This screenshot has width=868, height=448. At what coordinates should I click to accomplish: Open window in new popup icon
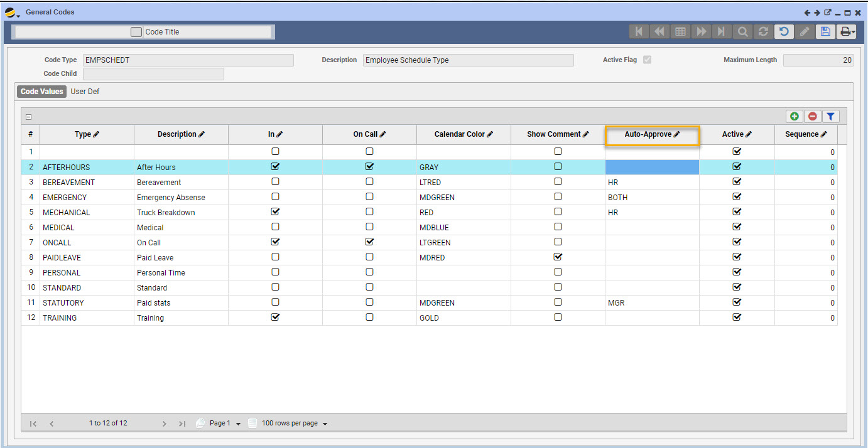[x=827, y=13]
